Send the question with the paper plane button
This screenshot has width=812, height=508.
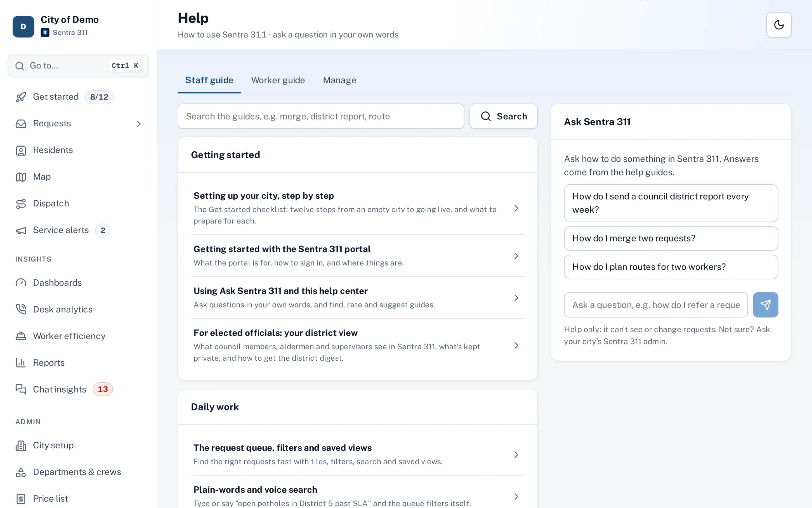pos(765,305)
